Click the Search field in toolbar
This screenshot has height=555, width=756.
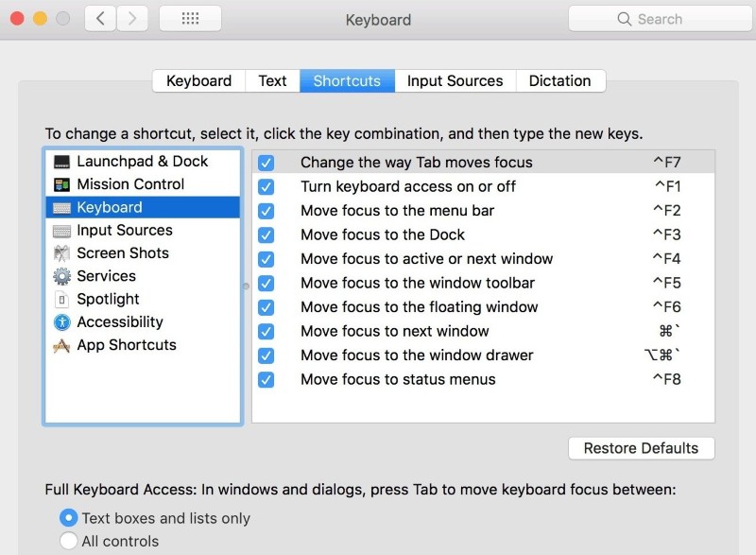(660, 19)
